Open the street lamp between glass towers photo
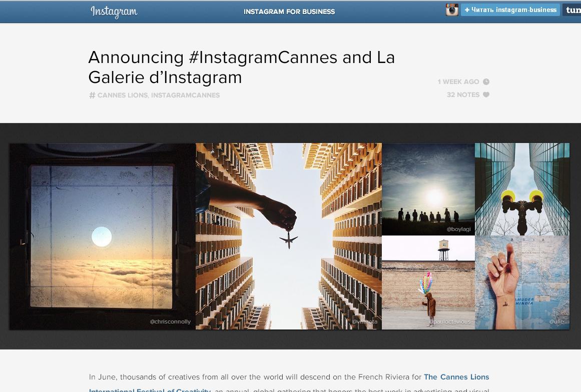 522,189
